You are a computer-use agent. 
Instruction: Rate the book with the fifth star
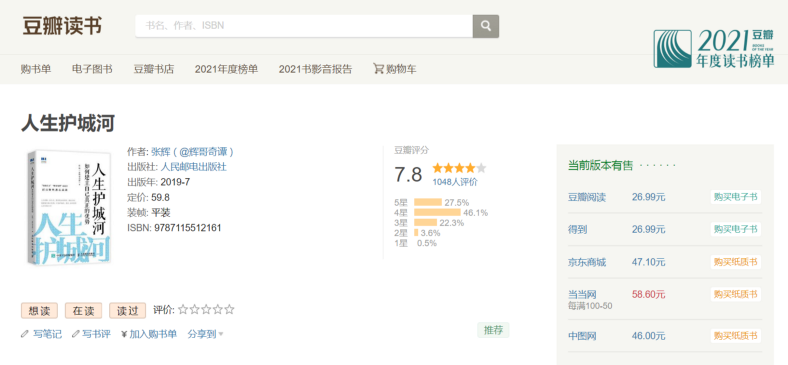[230, 310]
